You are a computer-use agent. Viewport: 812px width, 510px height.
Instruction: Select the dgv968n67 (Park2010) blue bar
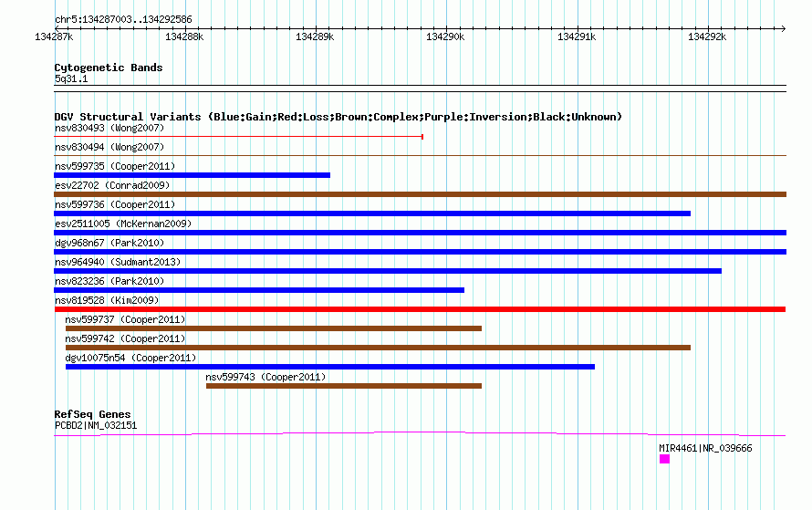[x=420, y=252]
